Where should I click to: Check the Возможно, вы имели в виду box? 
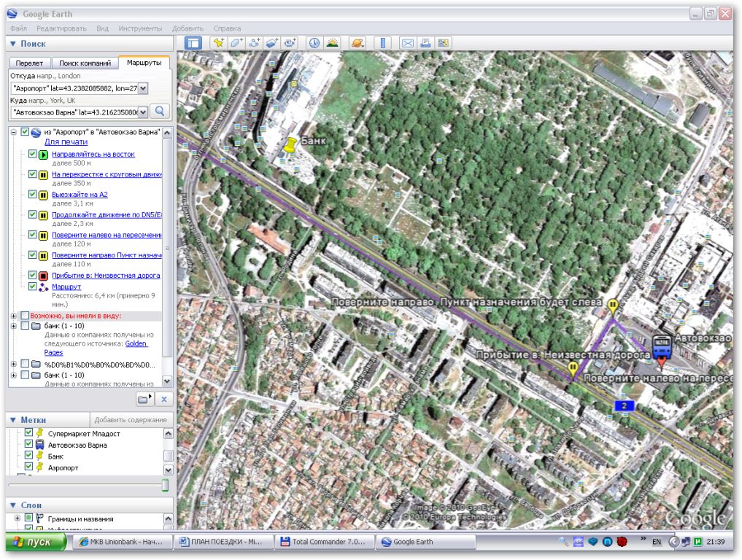25,316
